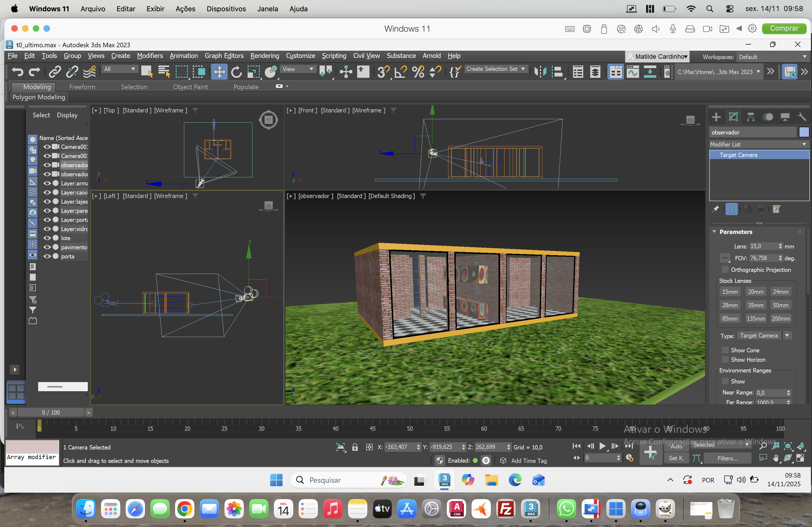Click the Mirror tool icon

pyautogui.click(x=540, y=72)
